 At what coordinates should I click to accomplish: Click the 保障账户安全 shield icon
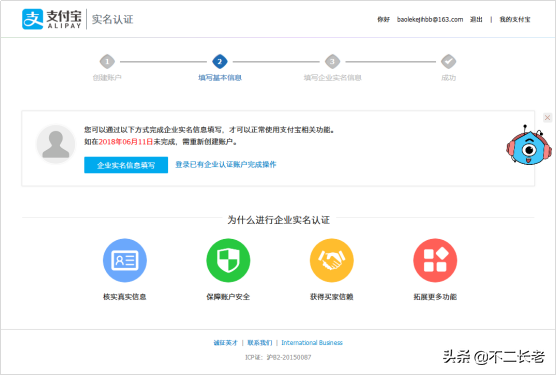(228, 260)
